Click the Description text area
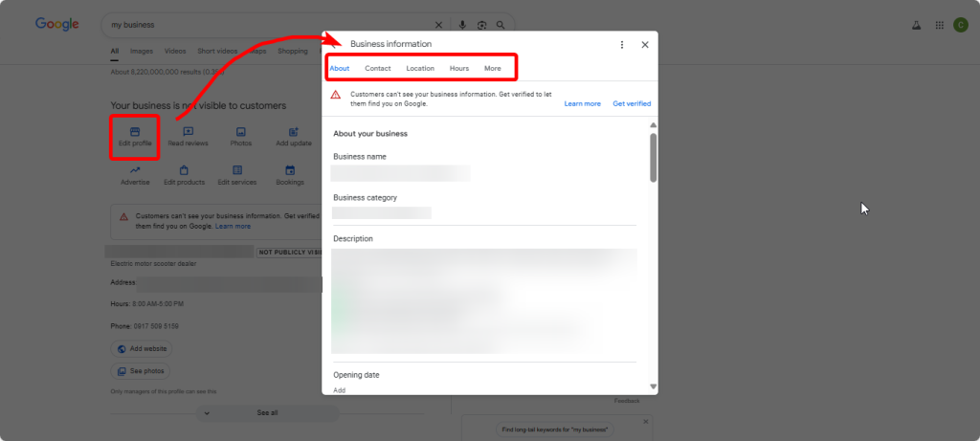 pyautogui.click(x=484, y=301)
